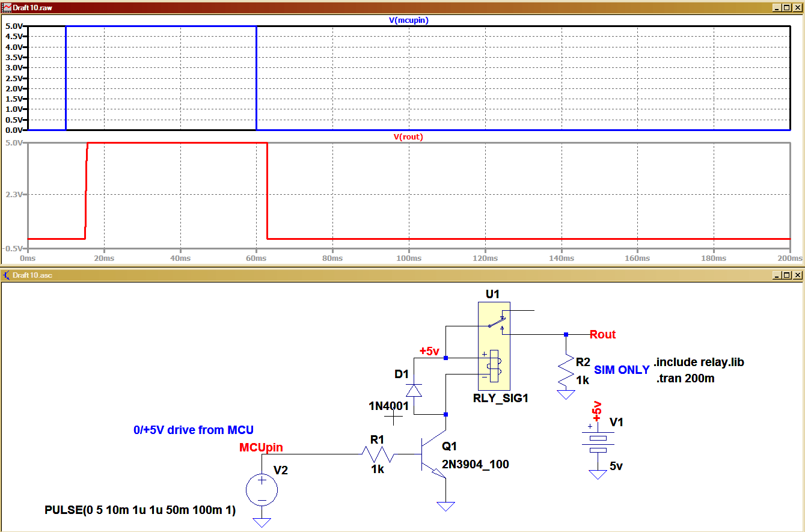
Task: Select resistor R2 symbol
Action: tap(566, 370)
